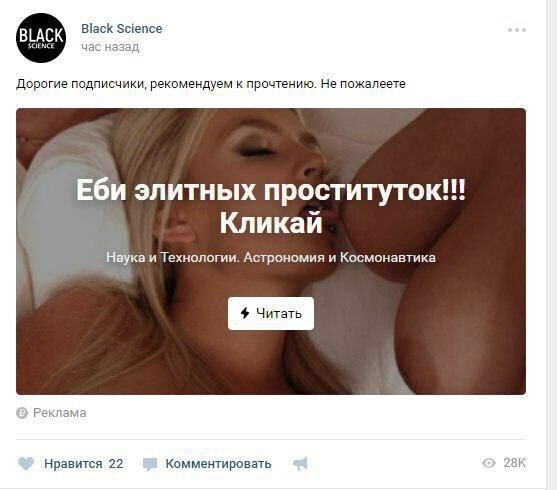557x490 pixels.
Task: Click the round icon beside "Реклама"
Action: 22,413
